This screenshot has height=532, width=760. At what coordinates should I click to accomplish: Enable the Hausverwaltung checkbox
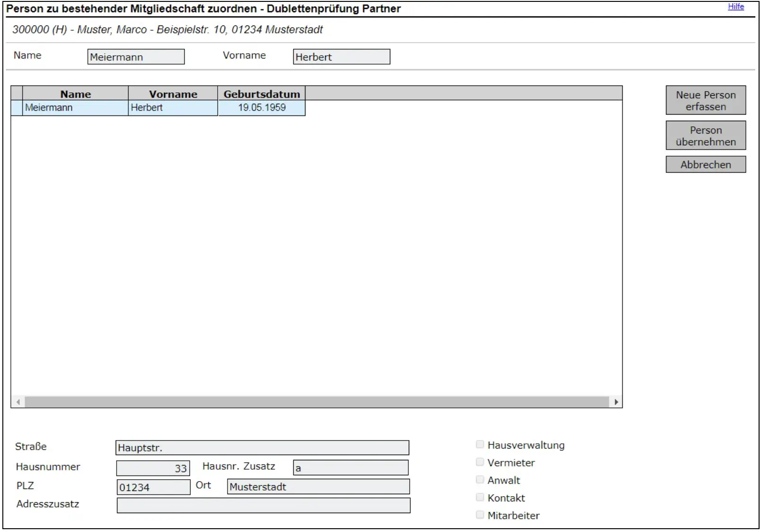pyautogui.click(x=480, y=444)
